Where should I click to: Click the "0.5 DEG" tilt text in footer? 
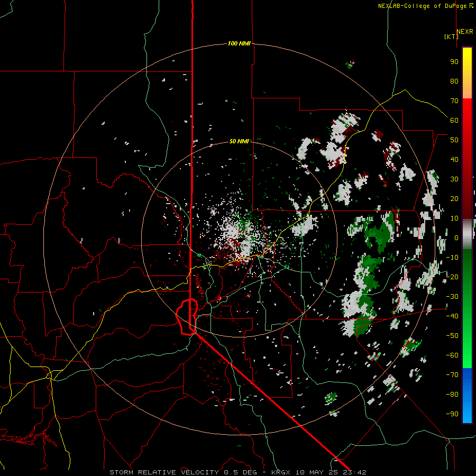241,472
